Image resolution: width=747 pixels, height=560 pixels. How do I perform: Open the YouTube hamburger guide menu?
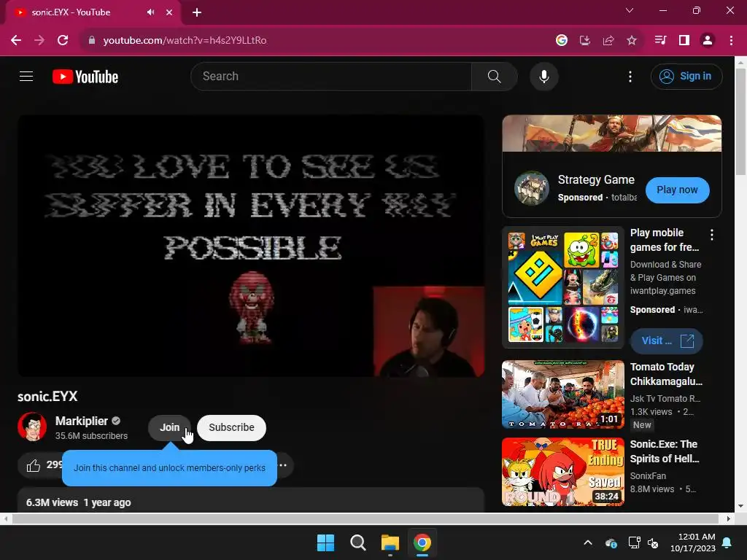pyautogui.click(x=26, y=76)
